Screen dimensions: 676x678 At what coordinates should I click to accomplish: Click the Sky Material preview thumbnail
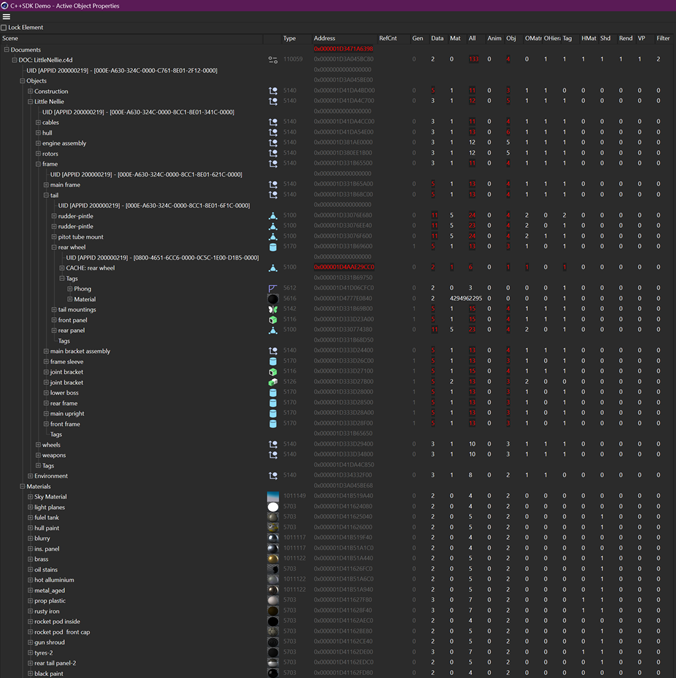(x=273, y=496)
